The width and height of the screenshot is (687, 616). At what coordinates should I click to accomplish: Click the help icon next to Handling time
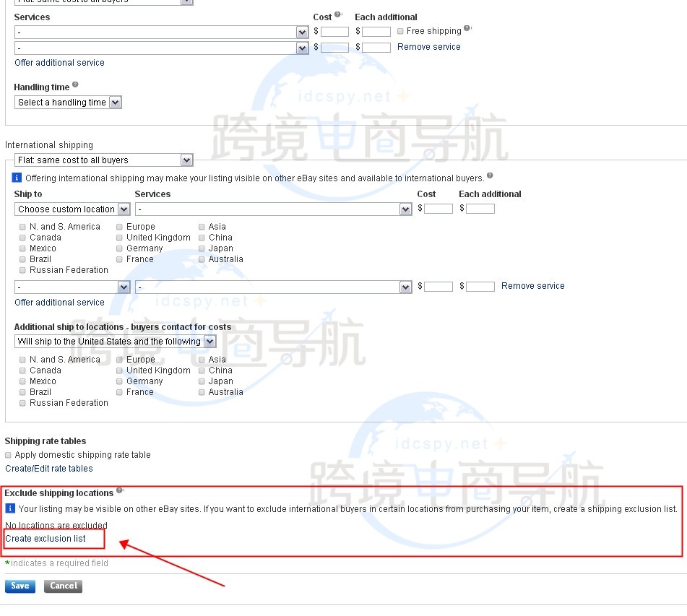point(75,85)
